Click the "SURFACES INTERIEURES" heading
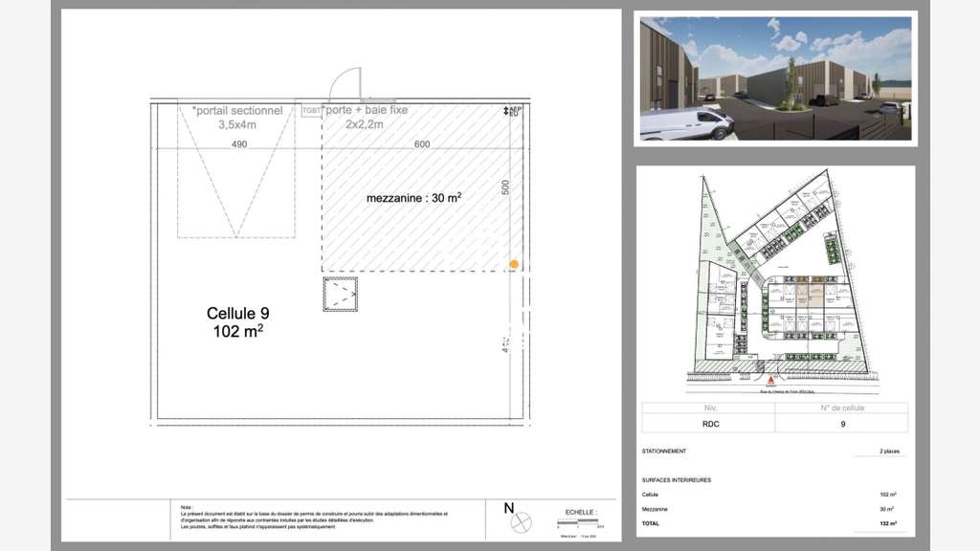 (677, 480)
